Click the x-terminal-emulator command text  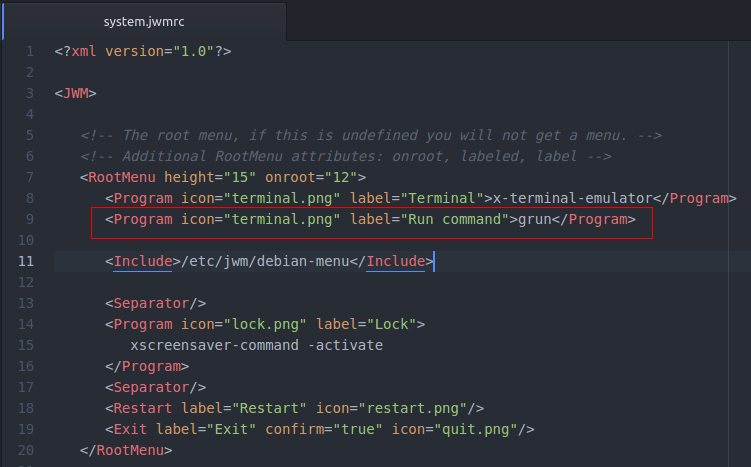pyautogui.click(x=573, y=198)
